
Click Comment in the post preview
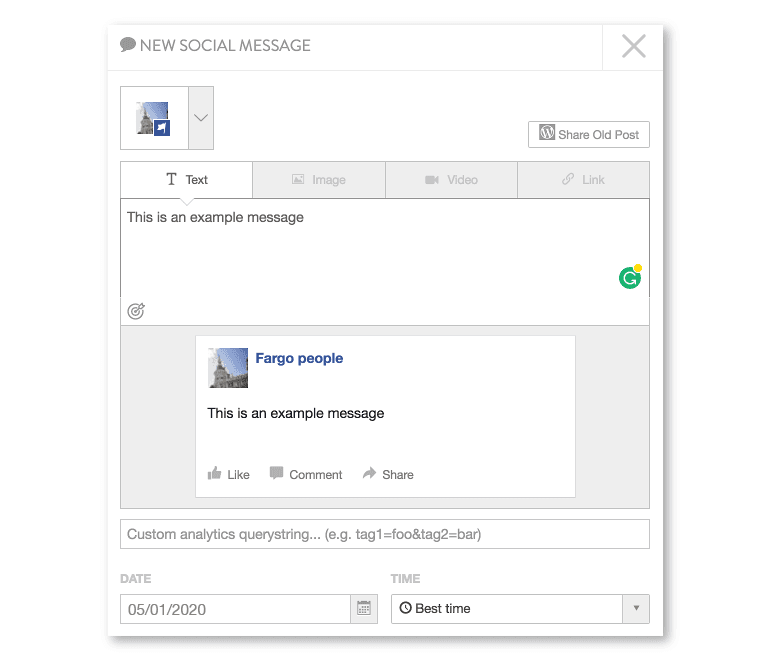pos(306,474)
